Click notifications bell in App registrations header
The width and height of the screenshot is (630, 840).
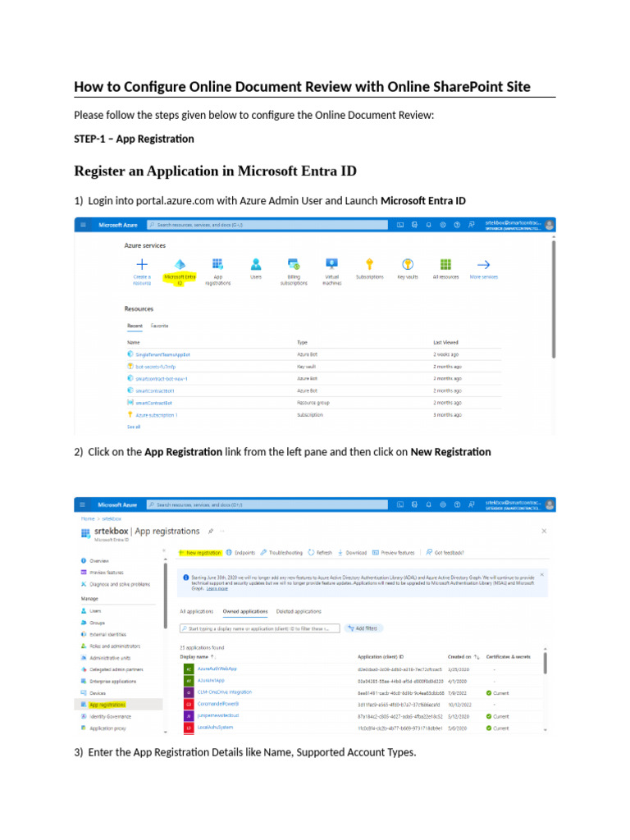click(x=428, y=504)
